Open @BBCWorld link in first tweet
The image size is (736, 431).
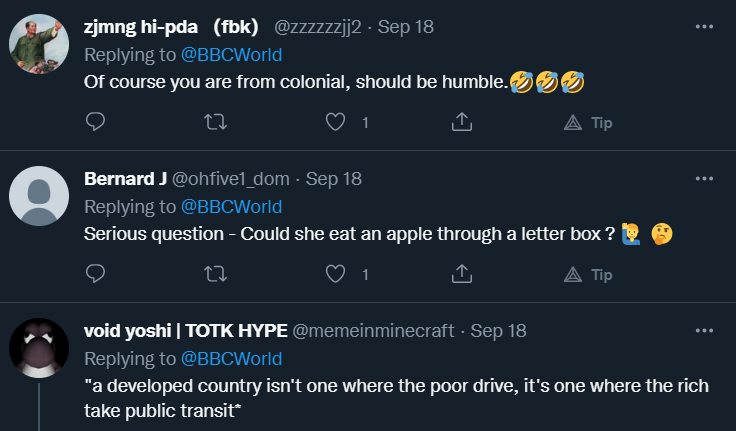coord(231,54)
